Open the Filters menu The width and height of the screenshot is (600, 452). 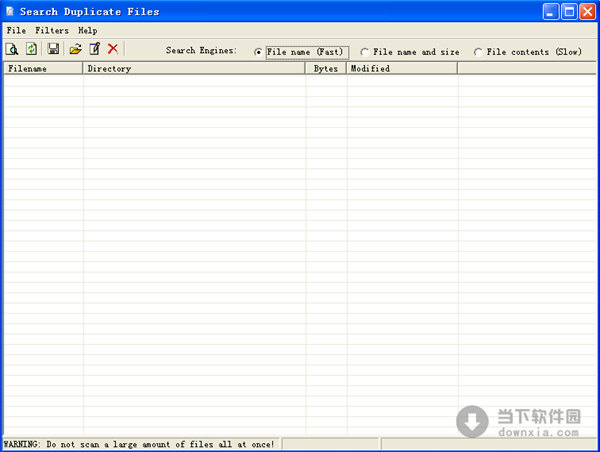[x=52, y=31]
